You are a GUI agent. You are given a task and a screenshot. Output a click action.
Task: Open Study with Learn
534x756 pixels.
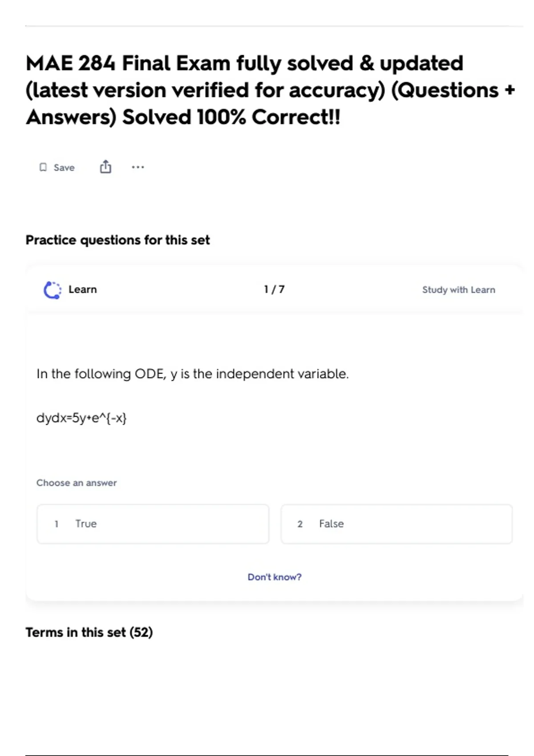tap(458, 290)
